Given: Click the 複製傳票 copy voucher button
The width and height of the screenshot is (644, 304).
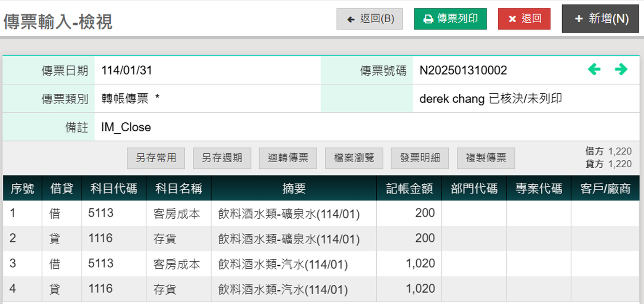Looking at the screenshot, I should coord(486,158).
